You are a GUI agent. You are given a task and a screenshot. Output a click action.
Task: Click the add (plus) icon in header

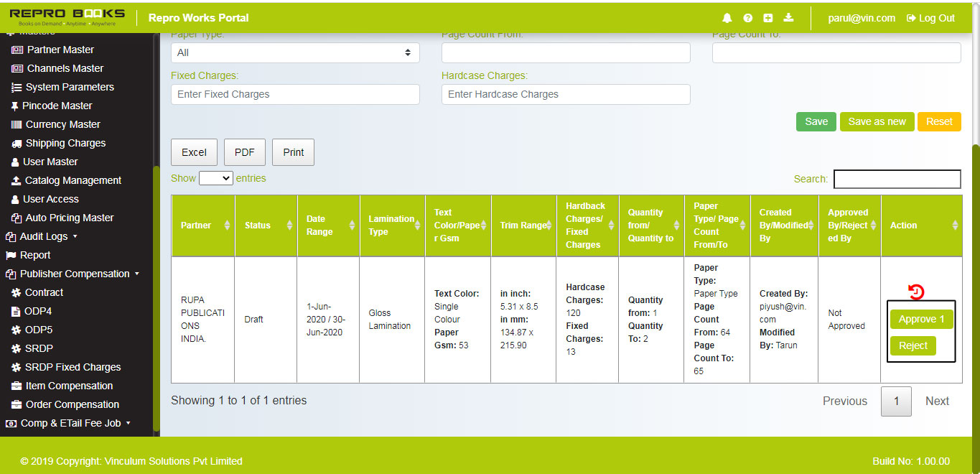(x=767, y=17)
